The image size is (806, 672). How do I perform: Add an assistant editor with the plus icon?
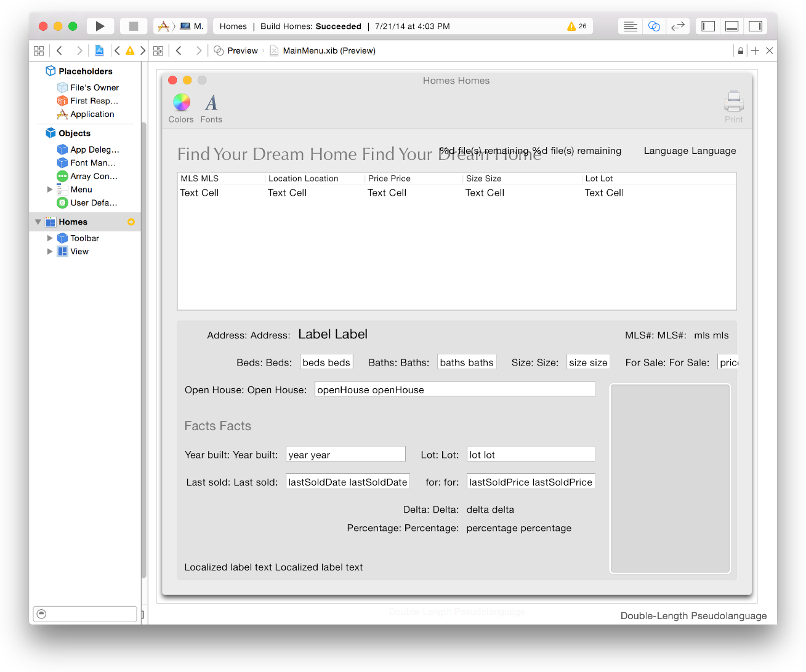[755, 51]
